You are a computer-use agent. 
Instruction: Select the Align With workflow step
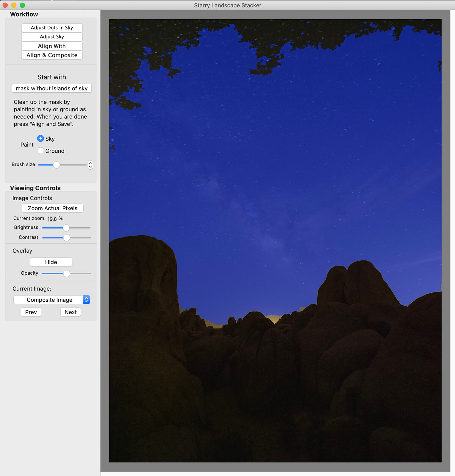coord(52,46)
